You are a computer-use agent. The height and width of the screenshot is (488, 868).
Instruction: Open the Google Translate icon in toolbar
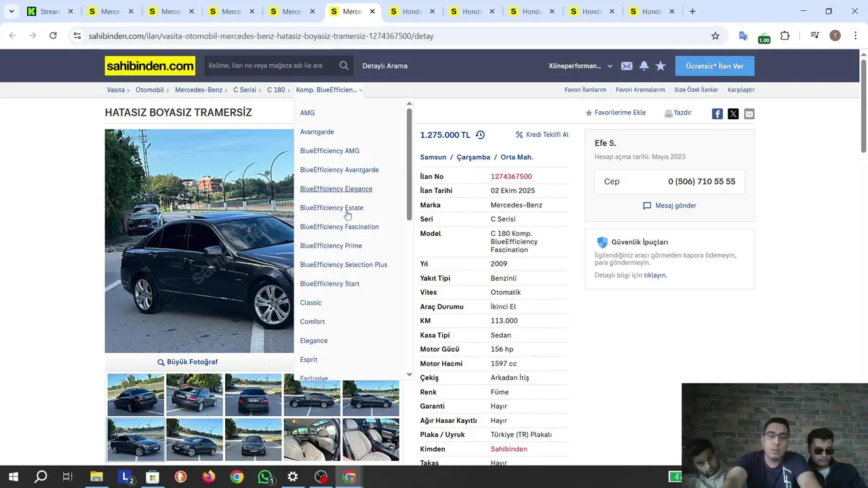[743, 36]
